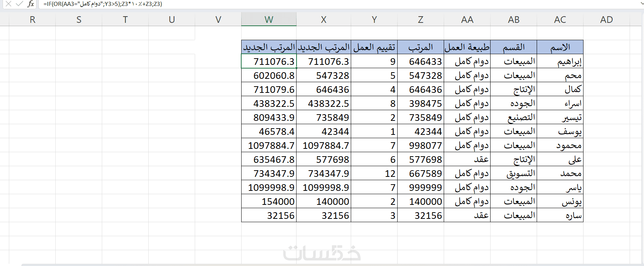Select the name cell يوسف
Screen dimensions: 644x266
tap(560, 131)
